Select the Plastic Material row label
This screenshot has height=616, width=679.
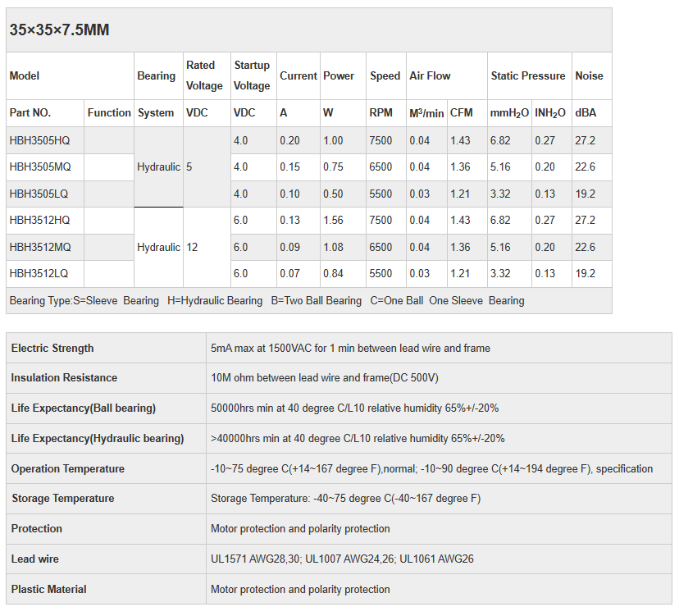coord(49,589)
